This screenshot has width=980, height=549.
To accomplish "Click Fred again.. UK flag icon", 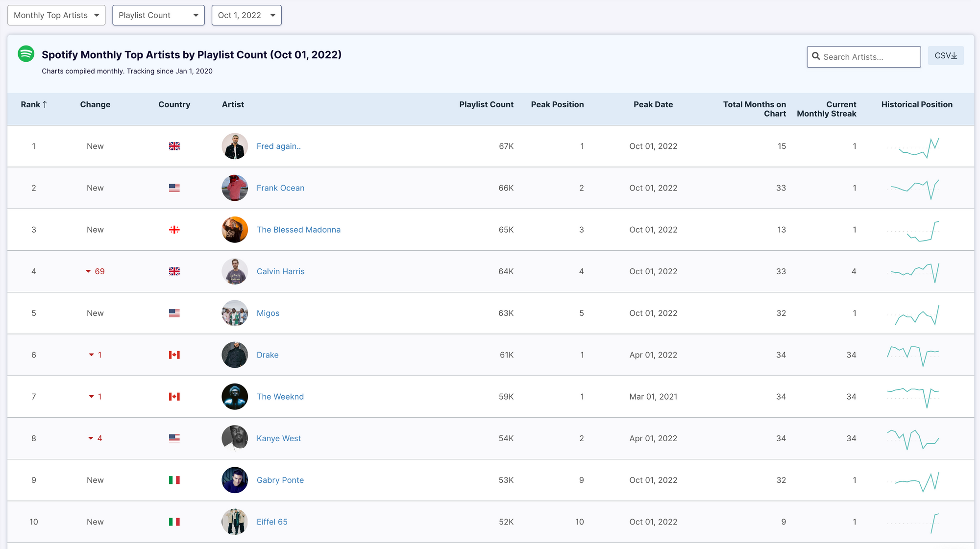I will pyautogui.click(x=174, y=146).
